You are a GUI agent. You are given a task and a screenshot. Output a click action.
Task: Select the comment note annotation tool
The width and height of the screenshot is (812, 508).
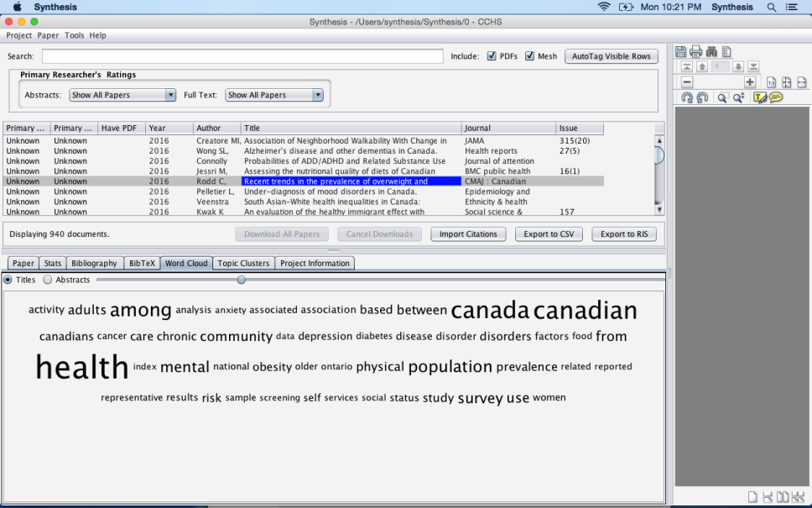776,97
